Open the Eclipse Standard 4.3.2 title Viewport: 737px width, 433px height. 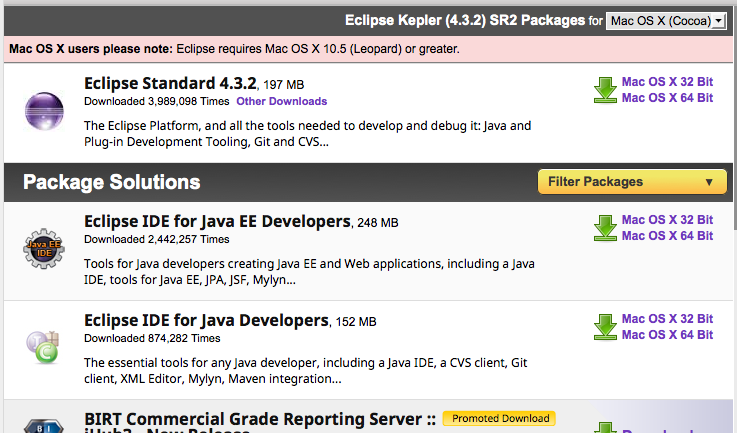tap(170, 83)
